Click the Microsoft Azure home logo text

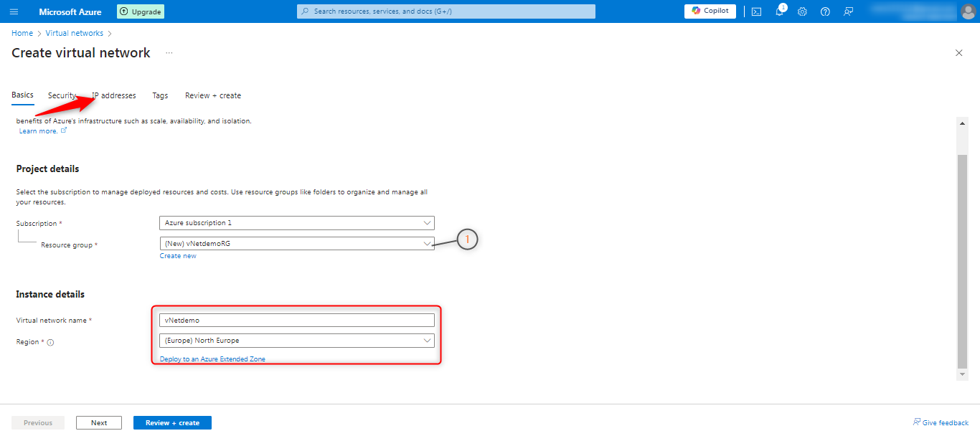point(70,11)
